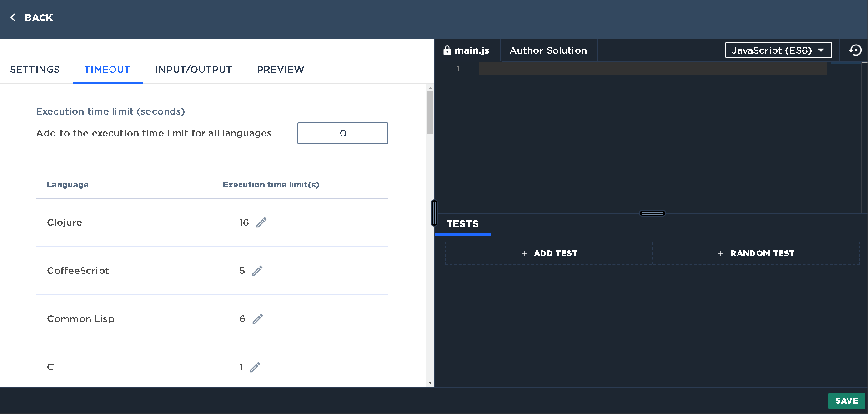Click the back arrow chevron icon
Image resolution: width=868 pixels, height=414 pixels.
[12, 17]
